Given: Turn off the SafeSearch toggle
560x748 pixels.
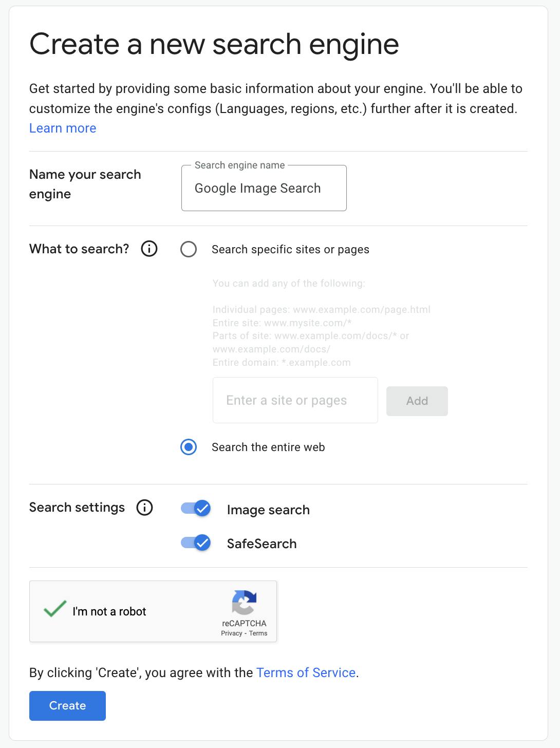Looking at the screenshot, I should pyautogui.click(x=195, y=542).
